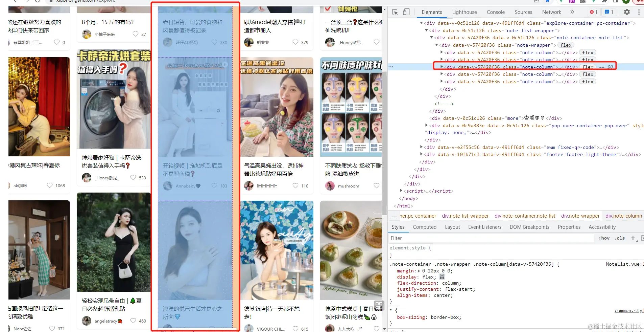Viewport: 644px width, 332px height.
Task: Switch to Network tab
Action: pyautogui.click(x=552, y=12)
